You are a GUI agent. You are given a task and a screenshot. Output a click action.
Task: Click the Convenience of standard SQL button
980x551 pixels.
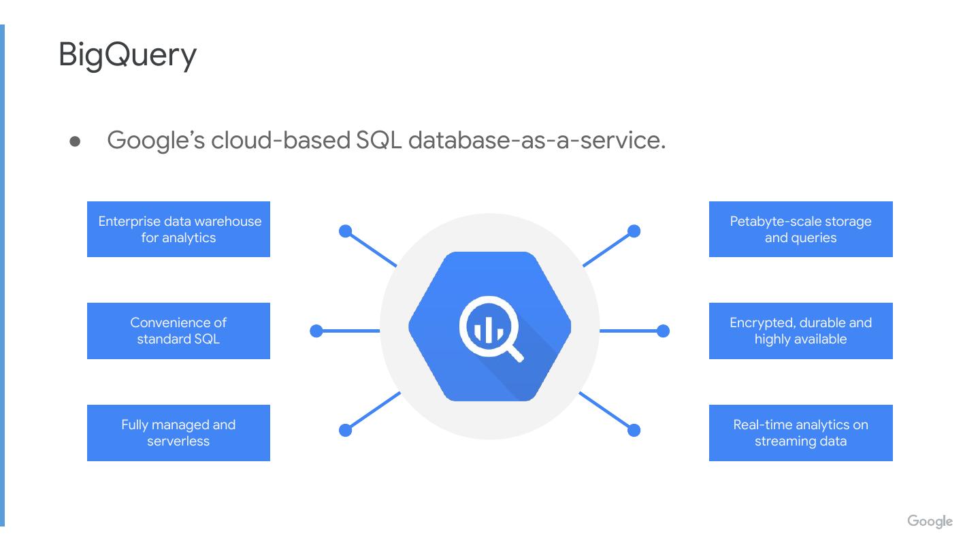178,331
